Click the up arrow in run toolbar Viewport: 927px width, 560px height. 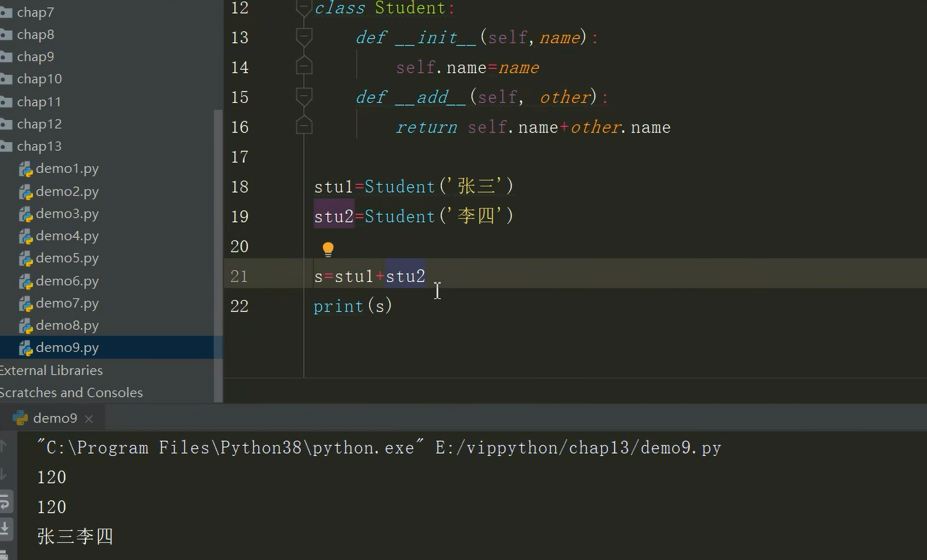click(3, 446)
